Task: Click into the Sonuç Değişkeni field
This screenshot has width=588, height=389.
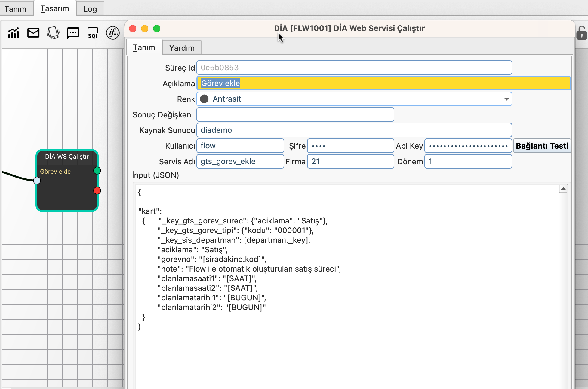Action: [x=295, y=115]
